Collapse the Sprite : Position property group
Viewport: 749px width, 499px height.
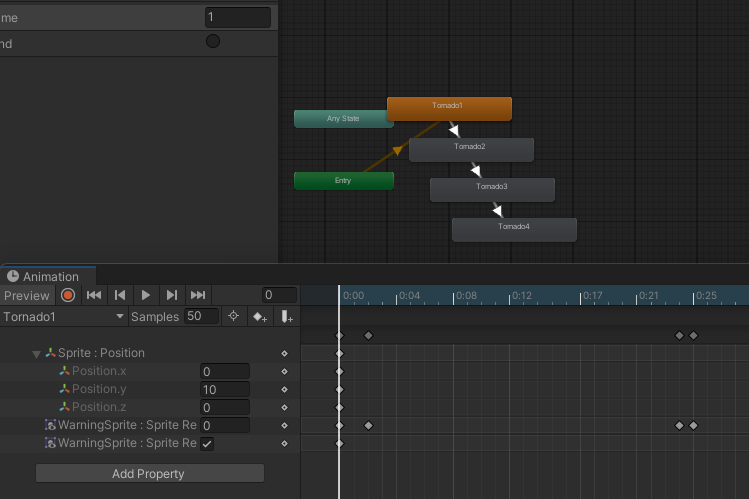click(x=36, y=354)
